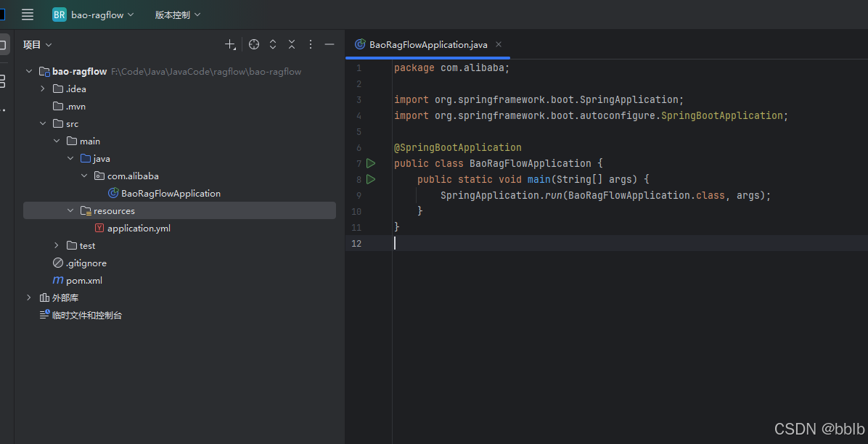
Task: Click the Spring class icon of BaoRagFlowApplication
Action: (113, 193)
